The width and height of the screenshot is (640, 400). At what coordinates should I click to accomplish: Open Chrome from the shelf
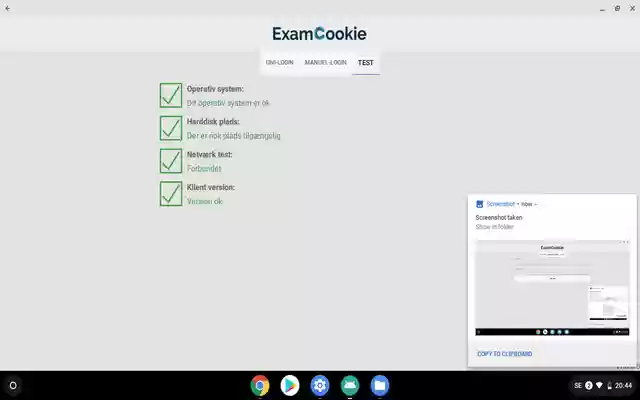click(x=260, y=385)
